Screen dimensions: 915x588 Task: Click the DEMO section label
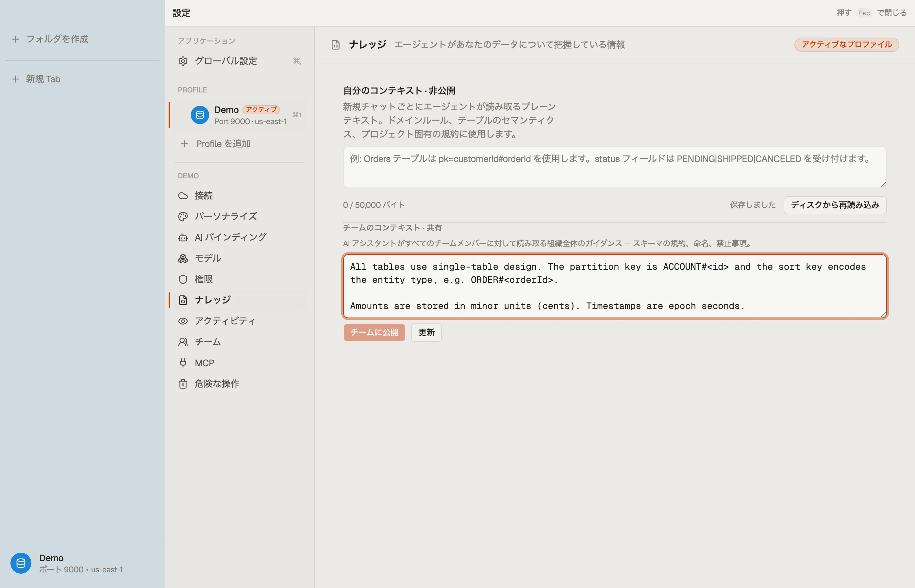(188, 176)
